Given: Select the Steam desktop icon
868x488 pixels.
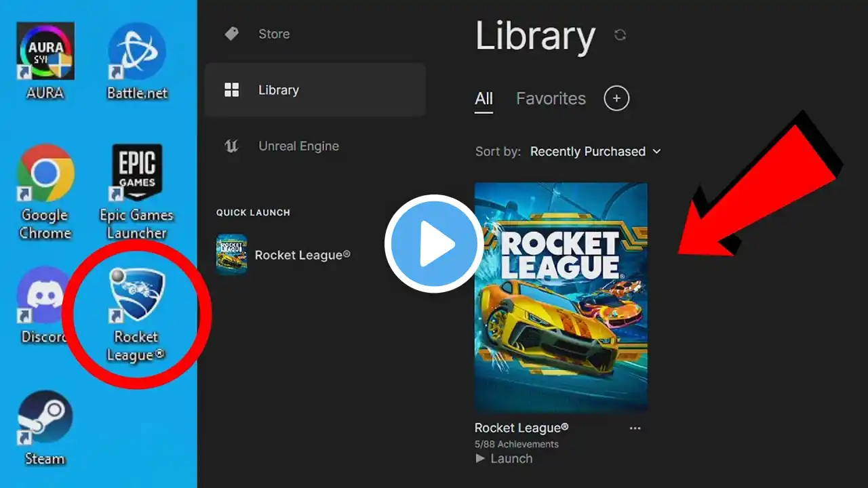Looking at the screenshot, I should (x=45, y=428).
